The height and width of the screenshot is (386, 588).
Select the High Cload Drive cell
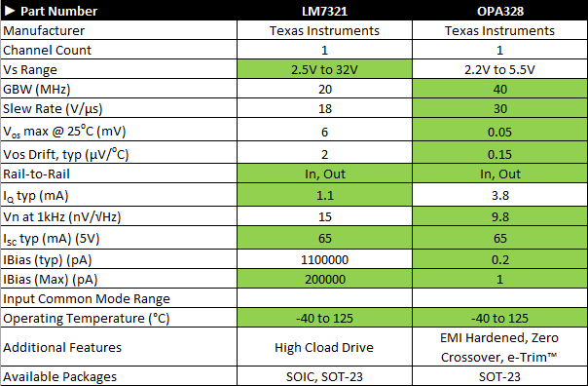pyautogui.click(x=325, y=347)
